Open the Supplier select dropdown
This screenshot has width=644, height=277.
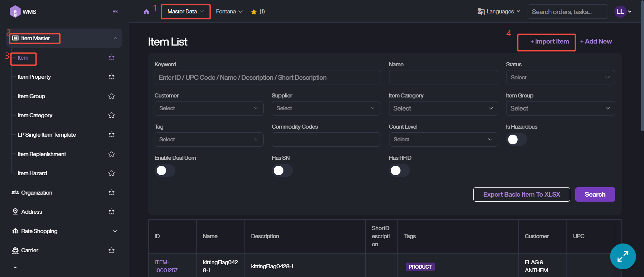pos(326,109)
